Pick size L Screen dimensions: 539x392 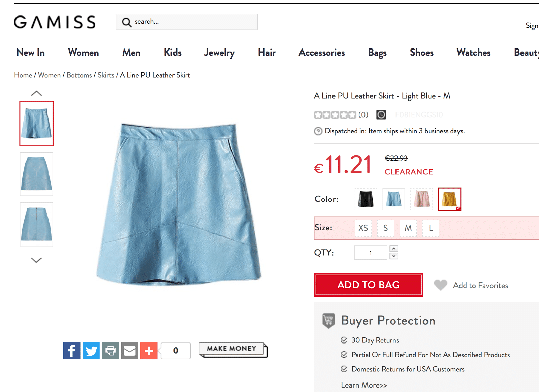[x=431, y=228]
